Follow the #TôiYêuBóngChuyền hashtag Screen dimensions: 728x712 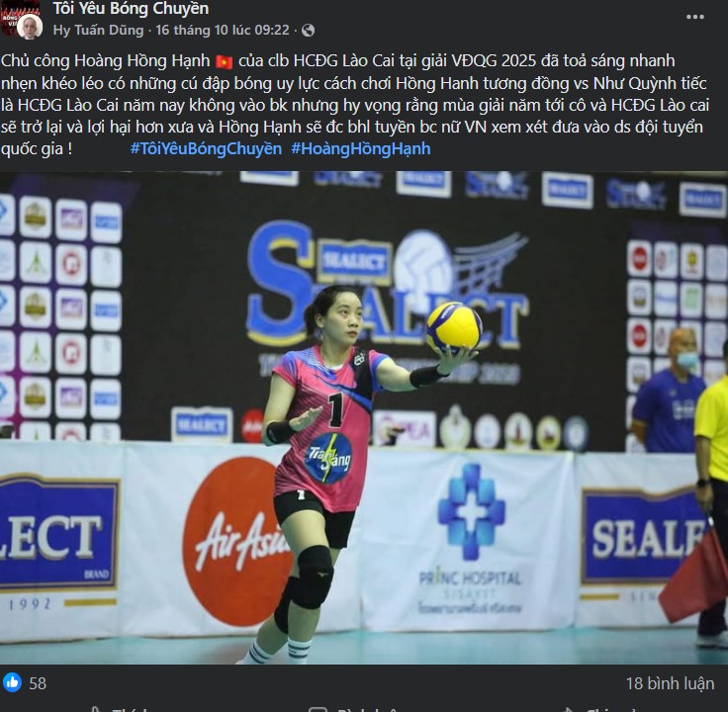[206, 149]
